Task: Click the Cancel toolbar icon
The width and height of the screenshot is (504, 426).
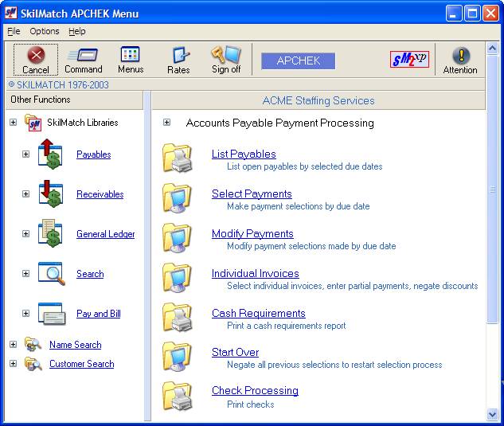Action: (x=36, y=55)
